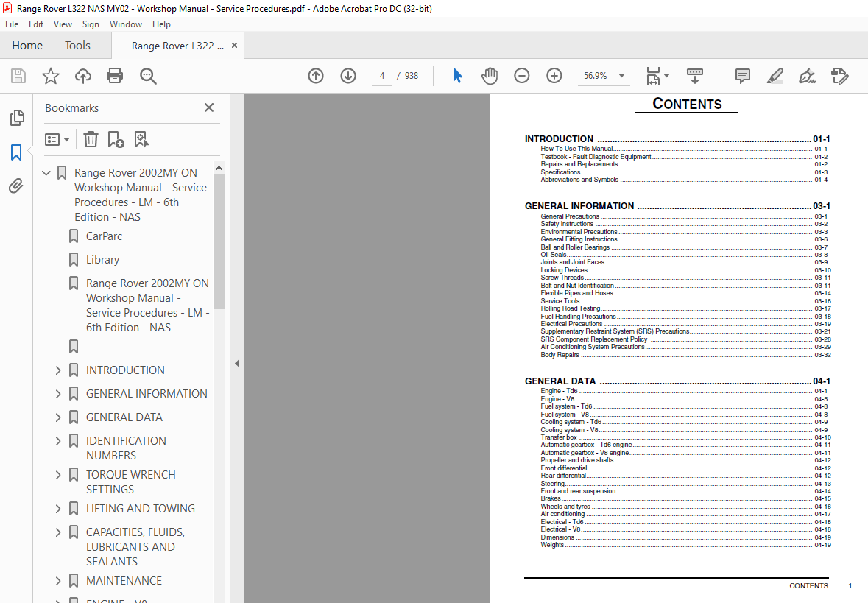Click the bookmarks panel scrollbar thumb

coord(219,241)
